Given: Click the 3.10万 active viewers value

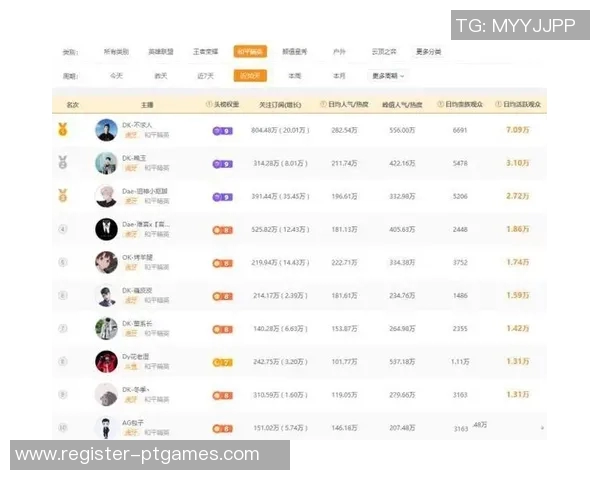Looking at the screenshot, I should click(518, 163).
